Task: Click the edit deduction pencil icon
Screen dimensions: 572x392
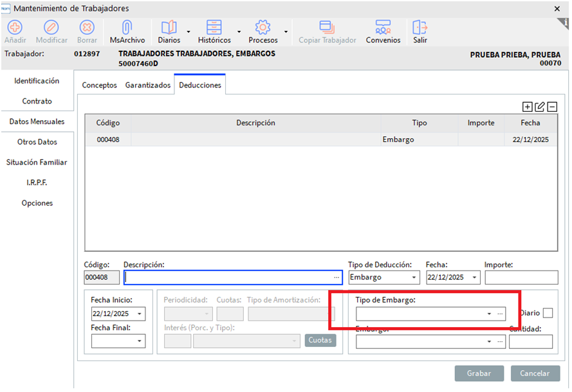Action: tap(540, 107)
